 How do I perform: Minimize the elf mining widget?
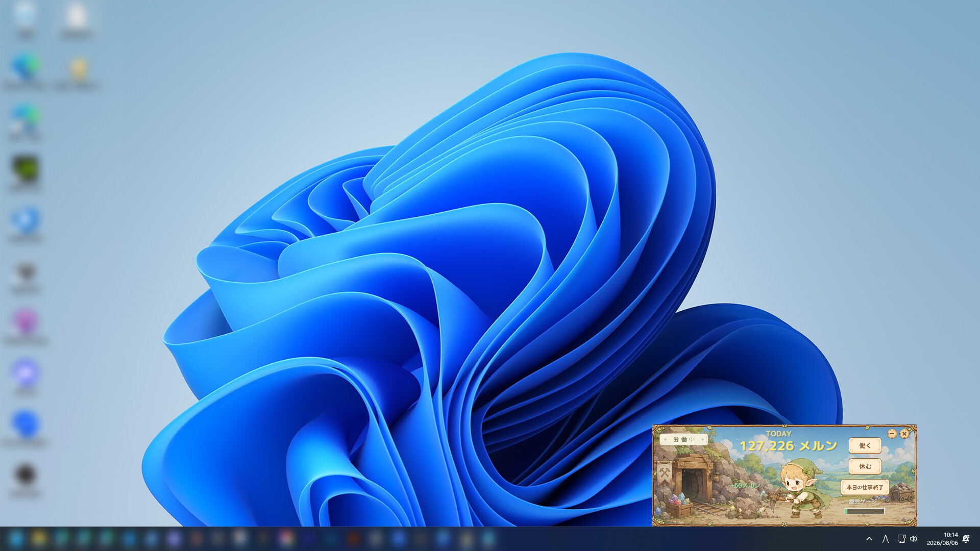[892, 434]
